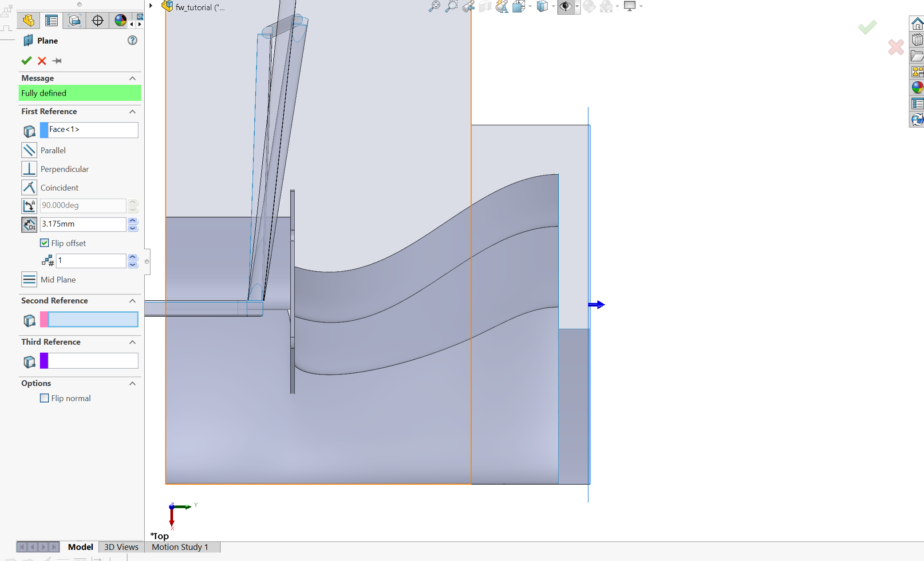Click the Plane help question mark
This screenshot has width=924, height=561.
point(132,40)
